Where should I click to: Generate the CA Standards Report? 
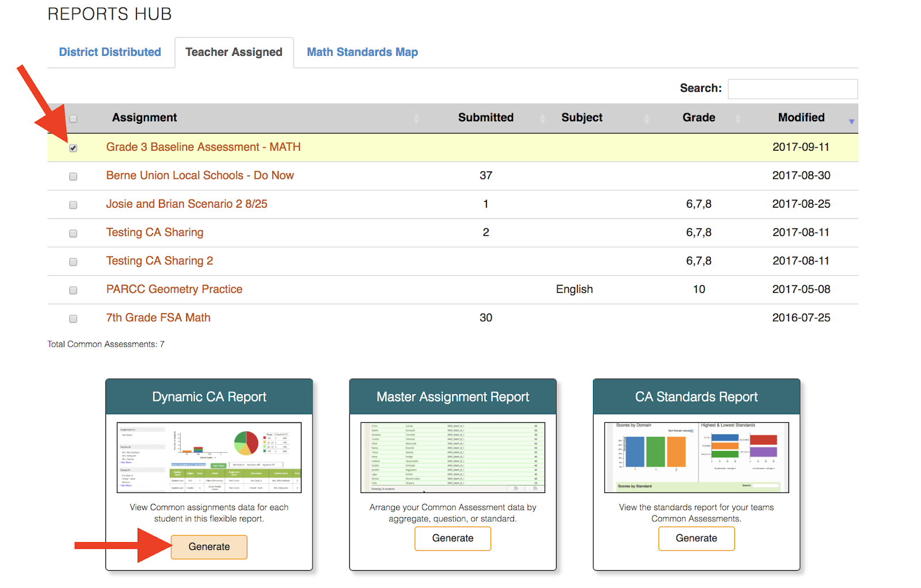pyautogui.click(x=697, y=539)
